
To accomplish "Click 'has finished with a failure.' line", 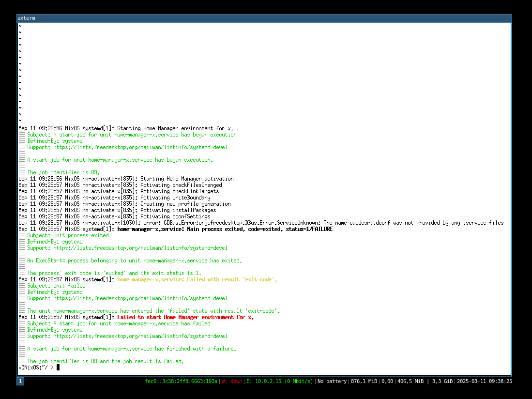I will [x=132, y=349].
